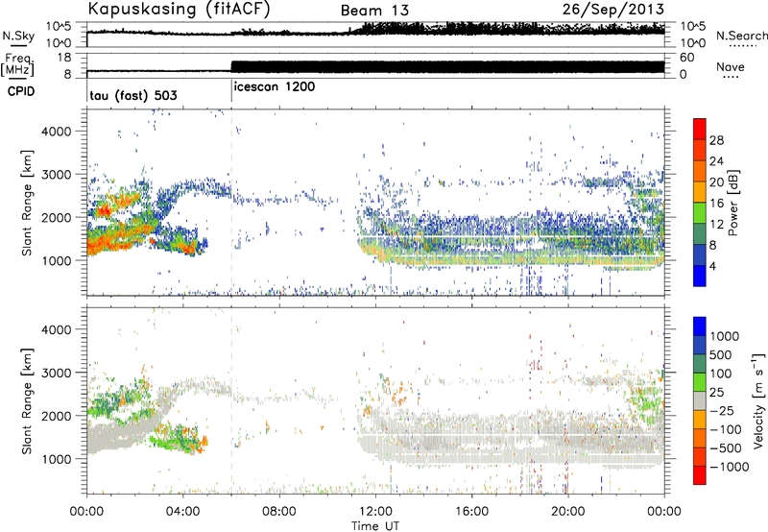Click the '60' Nave axis value
768x532 pixels.
pyautogui.click(x=686, y=58)
